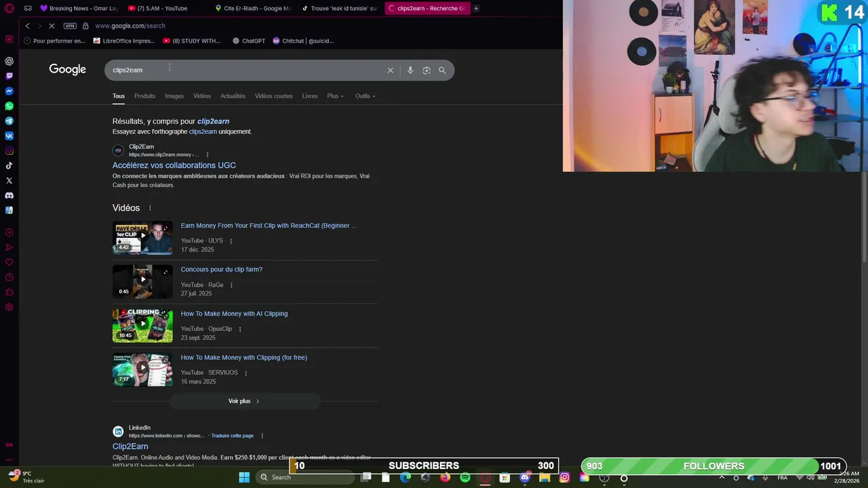868x488 pixels.
Task: Search by image with camera icon
Action: 427,70
